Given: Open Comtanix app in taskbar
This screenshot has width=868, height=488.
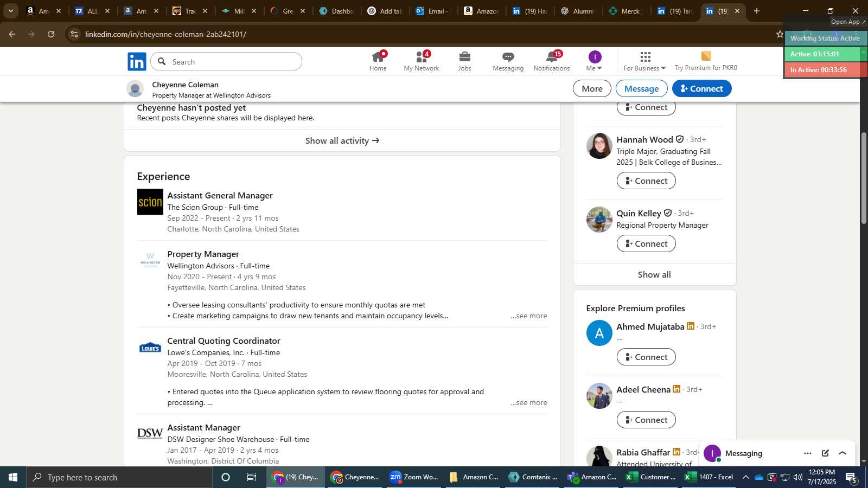Looking at the screenshot, I should [533, 477].
